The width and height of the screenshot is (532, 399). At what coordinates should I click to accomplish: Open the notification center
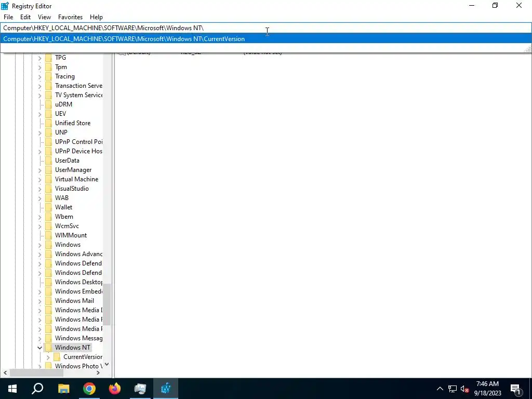515,389
